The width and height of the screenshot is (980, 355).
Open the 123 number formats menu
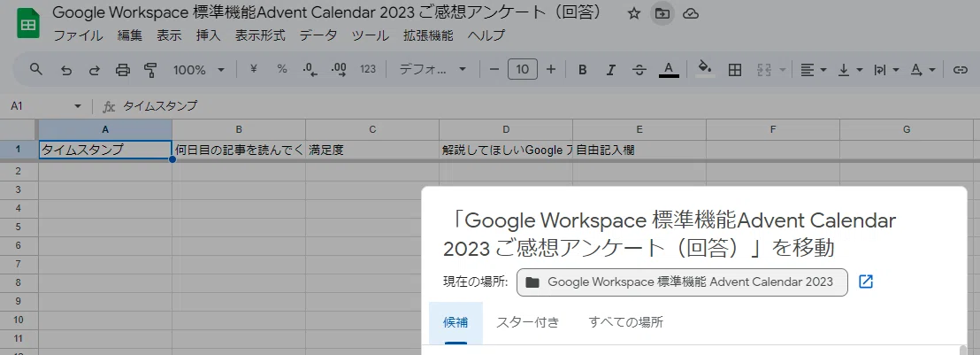(368, 70)
